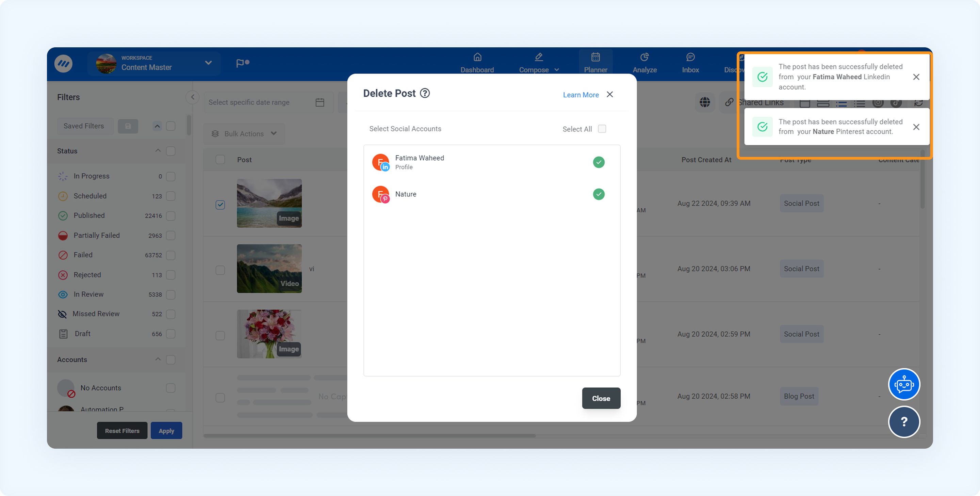Click the In Progress spinner icon

click(x=63, y=176)
